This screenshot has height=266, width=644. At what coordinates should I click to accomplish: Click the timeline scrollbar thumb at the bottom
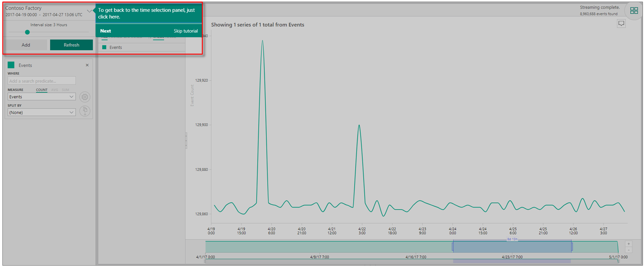pos(512,261)
